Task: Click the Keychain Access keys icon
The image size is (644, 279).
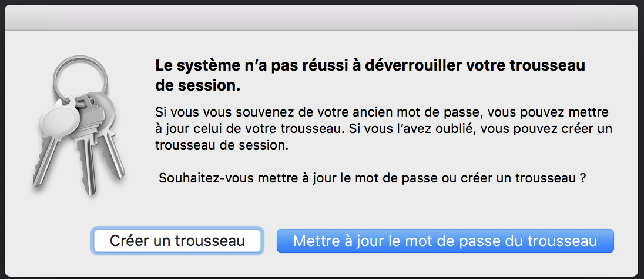Action: pyautogui.click(x=79, y=125)
